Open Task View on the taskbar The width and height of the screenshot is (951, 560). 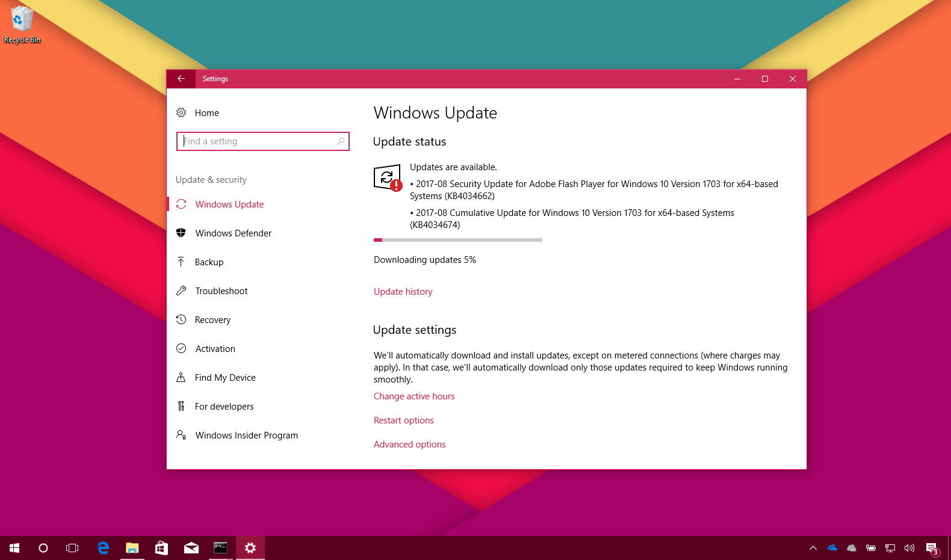coord(72,548)
